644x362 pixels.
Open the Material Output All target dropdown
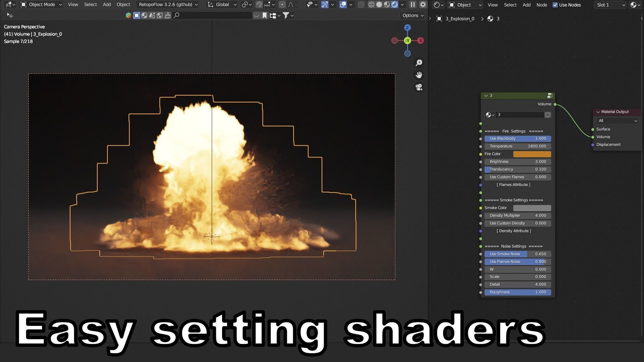[x=617, y=121]
